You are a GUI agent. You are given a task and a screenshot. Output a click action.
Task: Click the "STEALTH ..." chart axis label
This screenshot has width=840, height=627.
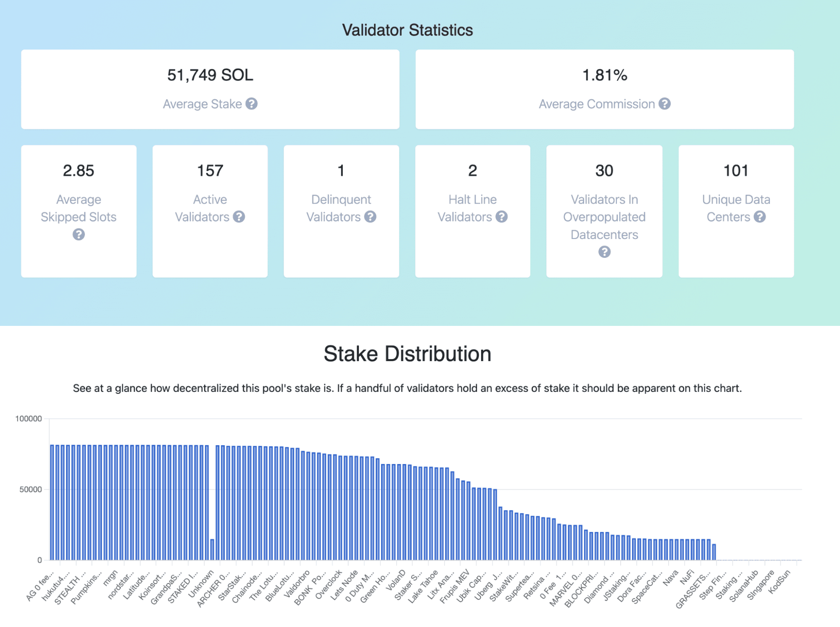click(x=71, y=588)
